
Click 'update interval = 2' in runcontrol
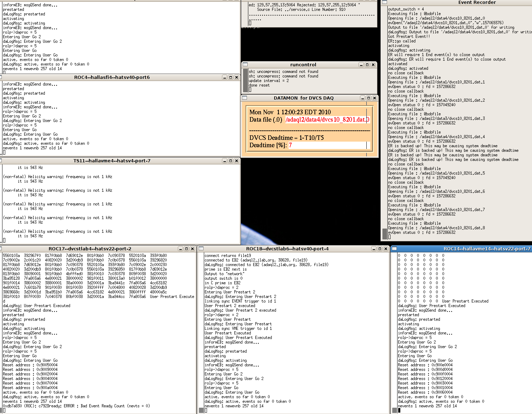pos(269,81)
